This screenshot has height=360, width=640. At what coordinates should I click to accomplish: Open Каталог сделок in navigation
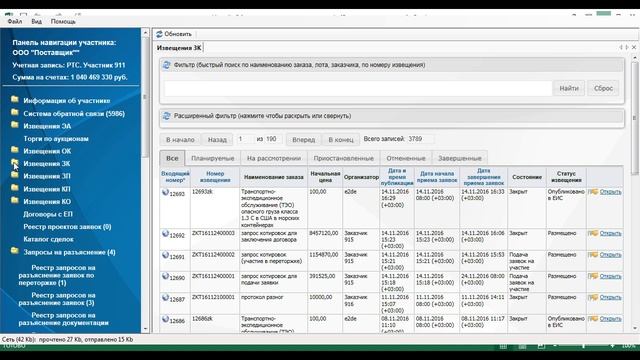(x=48, y=239)
